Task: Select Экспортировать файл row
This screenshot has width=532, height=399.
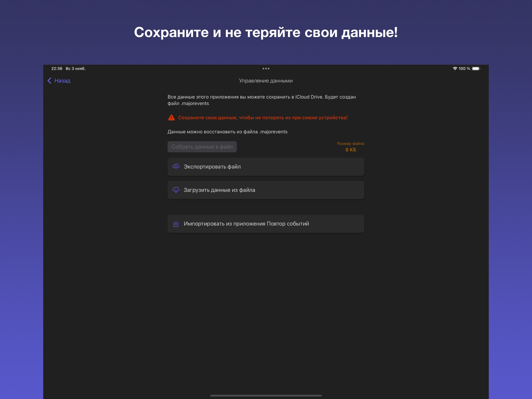Action: (266, 167)
